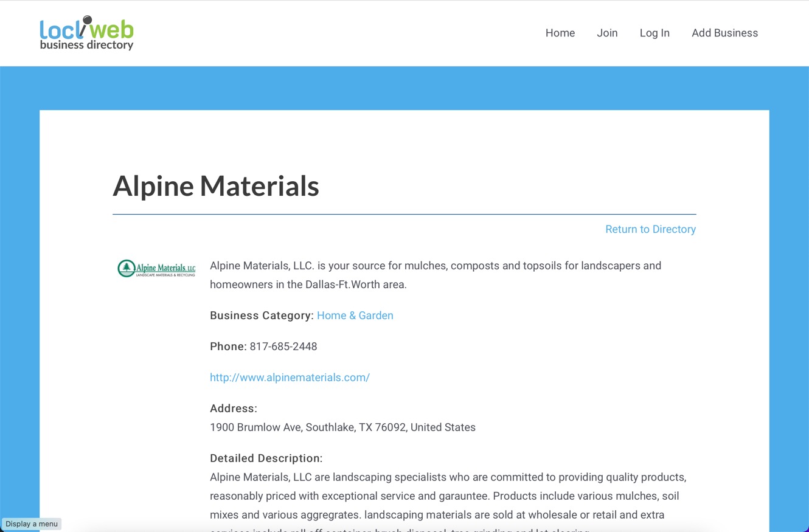
Task: Open the Alpine Materials company logo image
Action: point(156,268)
